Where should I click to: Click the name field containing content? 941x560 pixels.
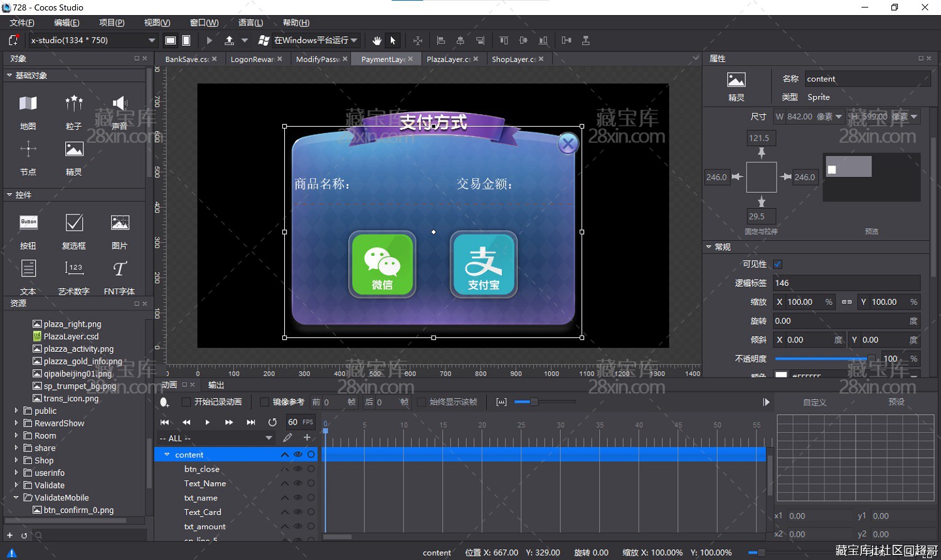point(867,79)
